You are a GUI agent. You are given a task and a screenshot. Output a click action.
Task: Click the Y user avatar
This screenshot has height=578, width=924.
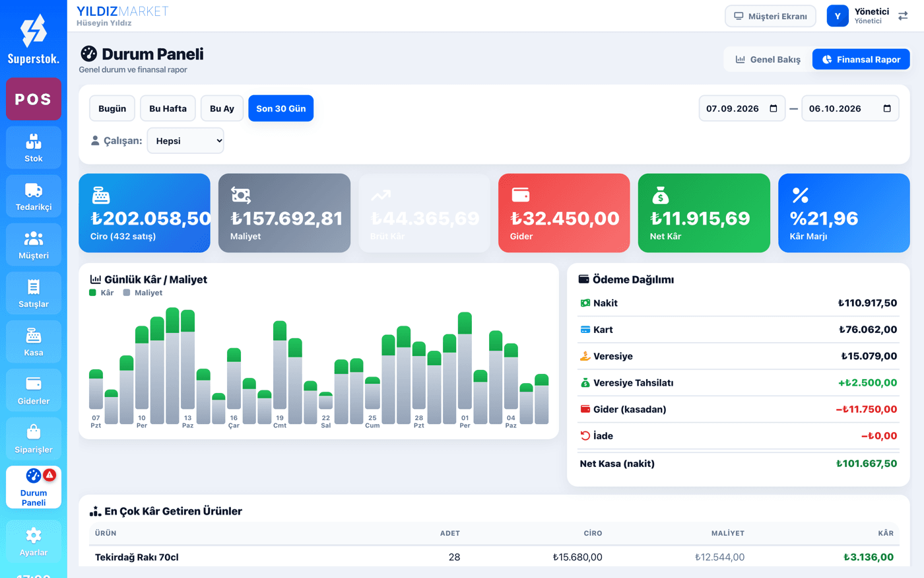pyautogui.click(x=838, y=16)
